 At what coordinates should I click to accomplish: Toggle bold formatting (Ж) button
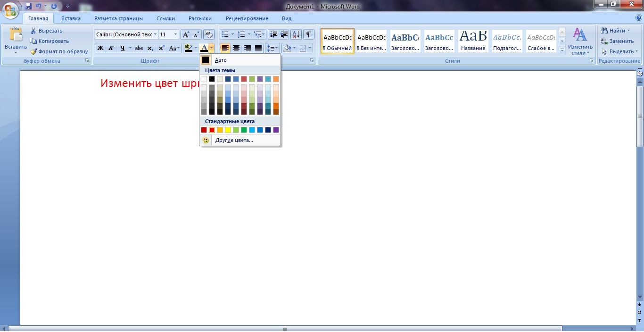point(100,48)
